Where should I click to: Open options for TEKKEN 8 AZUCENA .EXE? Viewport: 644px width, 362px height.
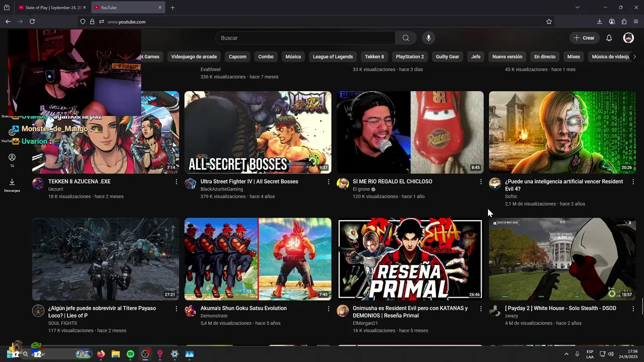click(x=176, y=182)
